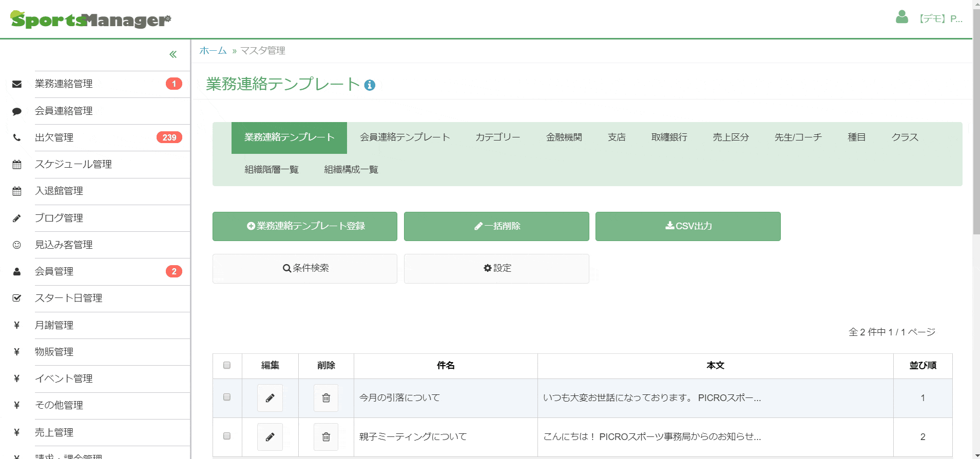The image size is (980, 459).
Task: Click the check-square icon beside スタート日管理
Action: point(17,298)
